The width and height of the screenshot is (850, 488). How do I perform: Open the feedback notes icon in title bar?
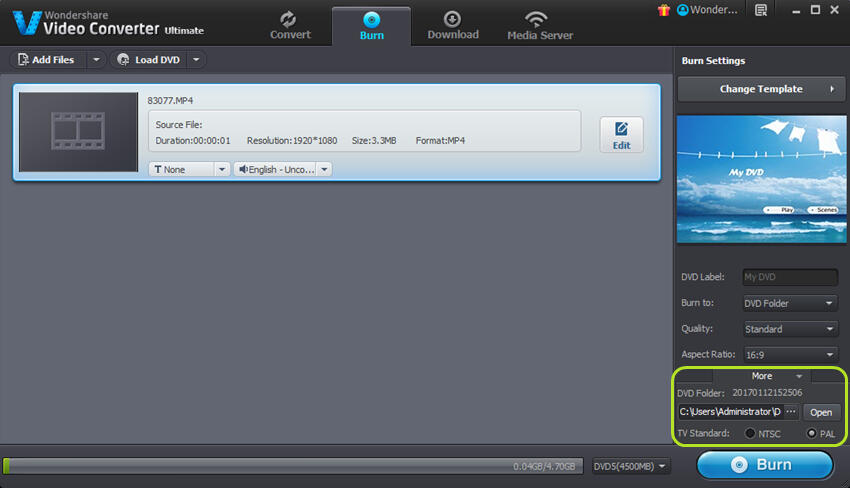[761, 10]
